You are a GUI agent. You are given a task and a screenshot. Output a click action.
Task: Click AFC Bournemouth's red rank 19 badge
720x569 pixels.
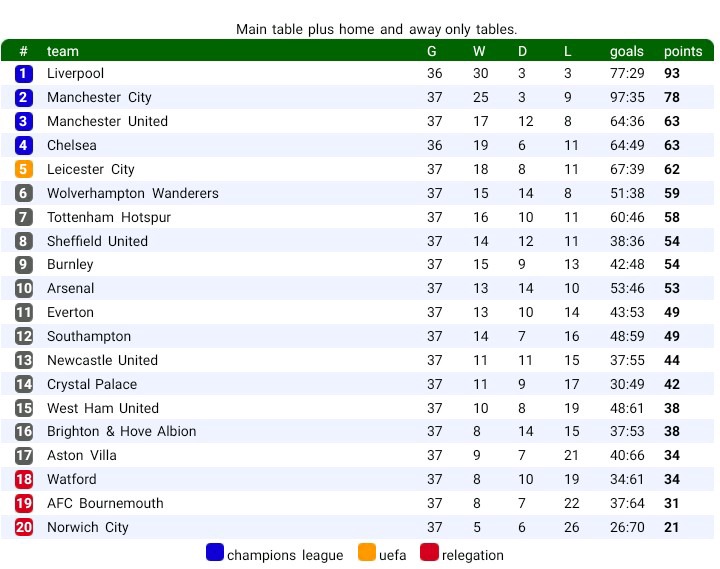24,504
